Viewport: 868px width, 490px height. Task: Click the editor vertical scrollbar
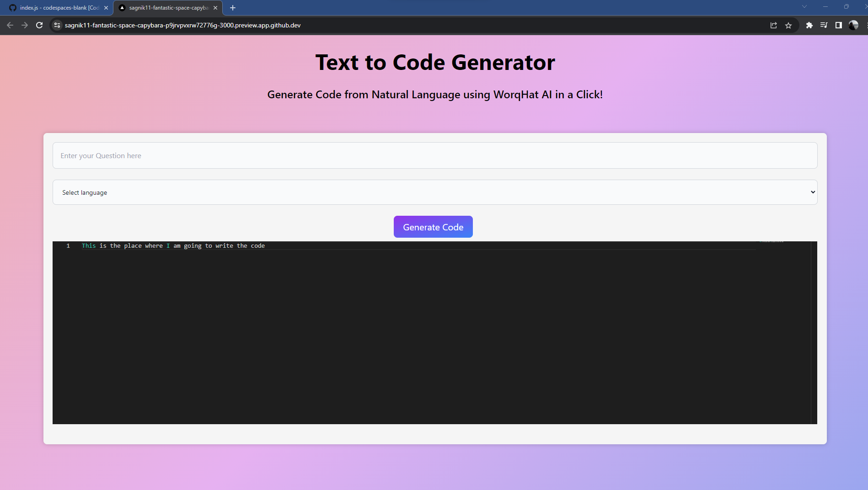(814, 332)
